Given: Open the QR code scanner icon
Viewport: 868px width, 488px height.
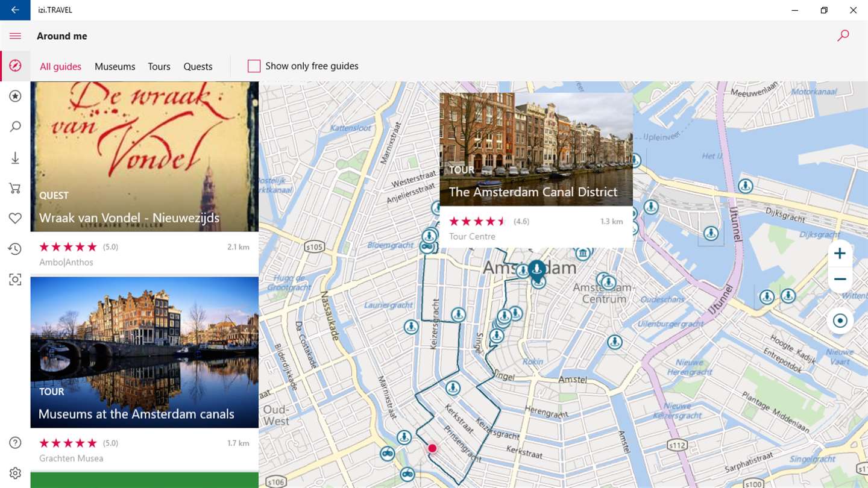Looking at the screenshot, I should [x=15, y=280].
